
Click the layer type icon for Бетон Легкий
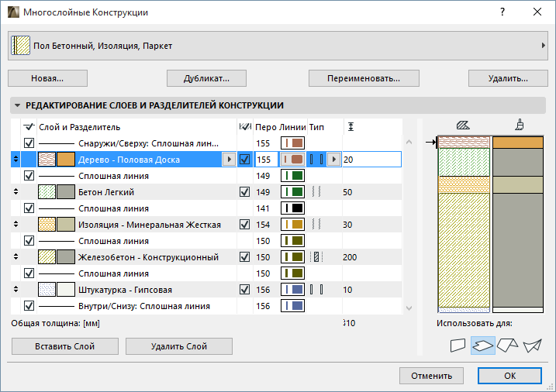pos(316,192)
